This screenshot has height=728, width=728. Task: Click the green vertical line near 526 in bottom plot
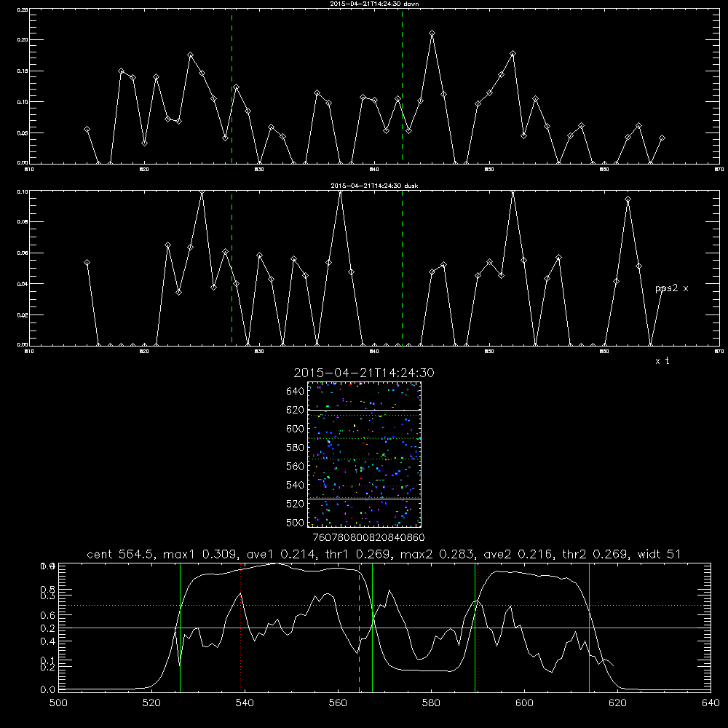point(180,628)
